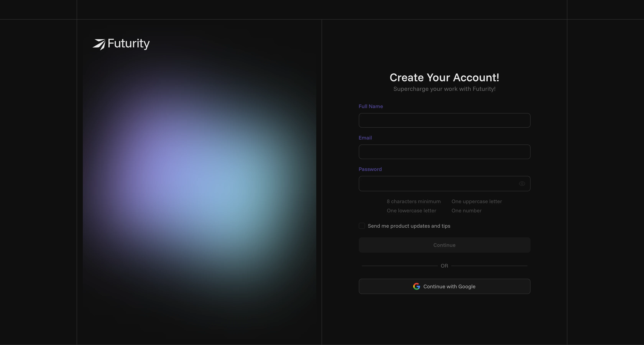Image resolution: width=644 pixels, height=345 pixels.
Task: Check the product updates and tips box
Action: tap(362, 226)
